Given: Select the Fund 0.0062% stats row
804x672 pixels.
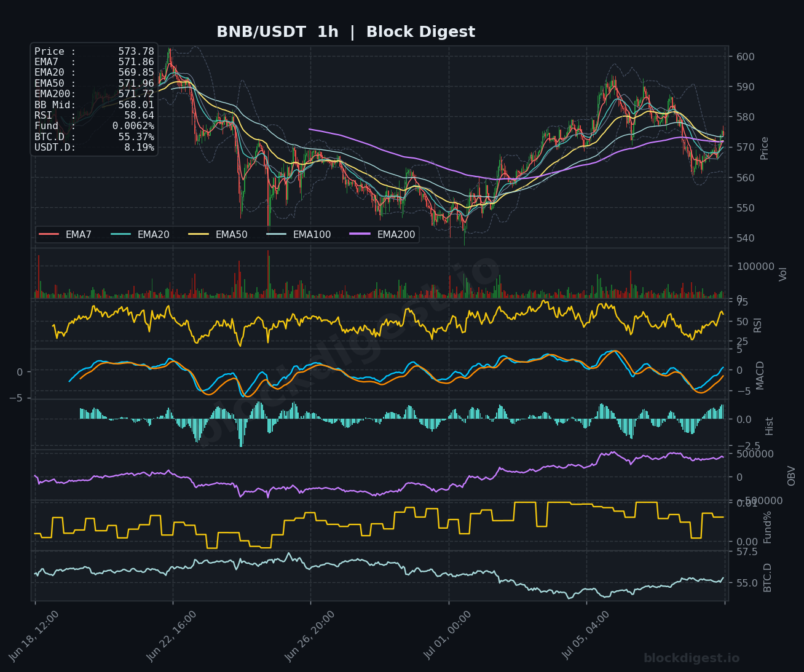Looking at the screenshot, I should point(94,126).
